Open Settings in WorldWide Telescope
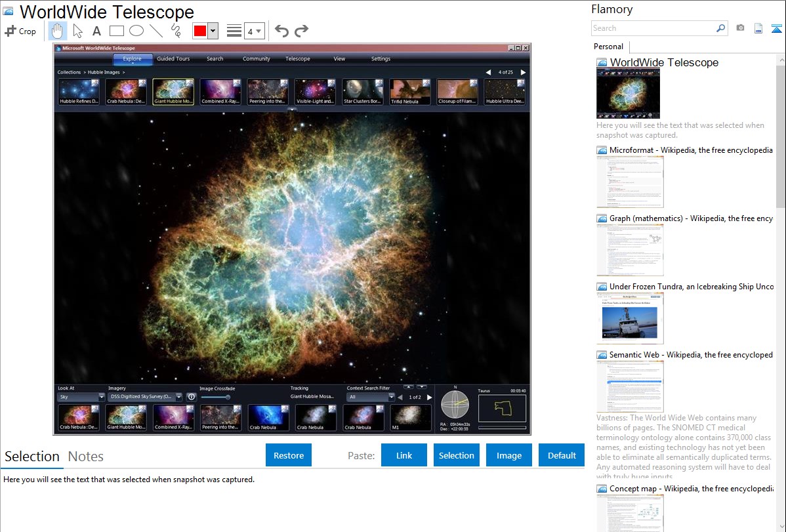This screenshot has height=532, width=786. click(381, 58)
